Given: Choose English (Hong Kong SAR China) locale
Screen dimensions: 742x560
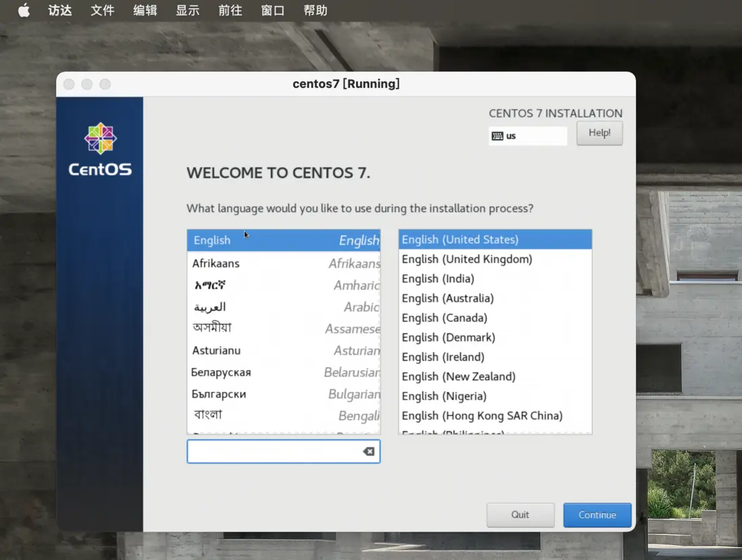Looking at the screenshot, I should point(495,415).
